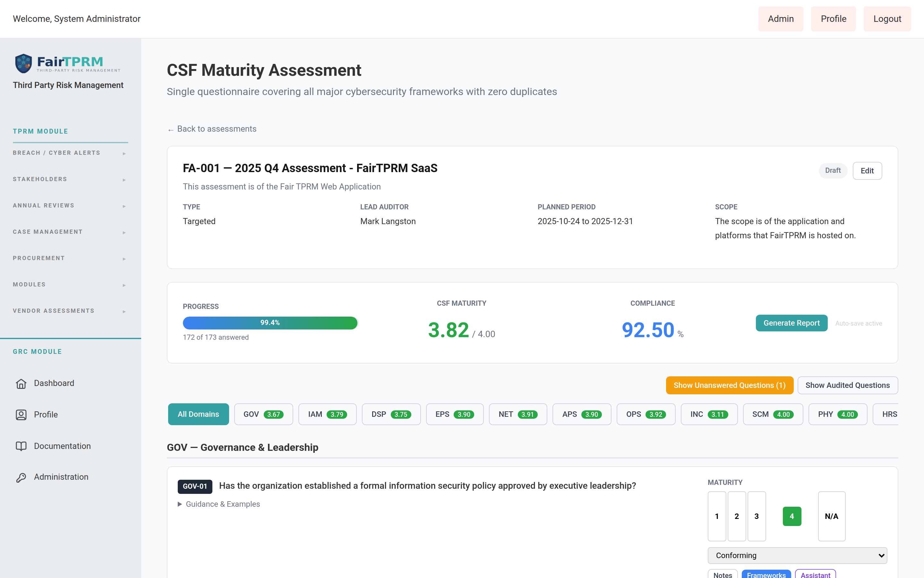Click the FA-001 assessment title

[x=310, y=169]
